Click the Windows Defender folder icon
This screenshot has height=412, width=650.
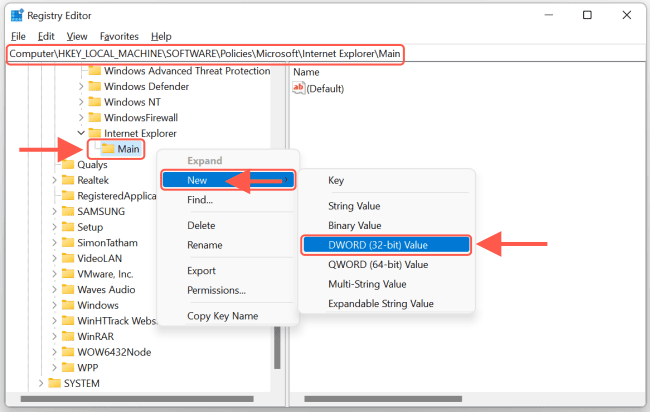tap(95, 87)
